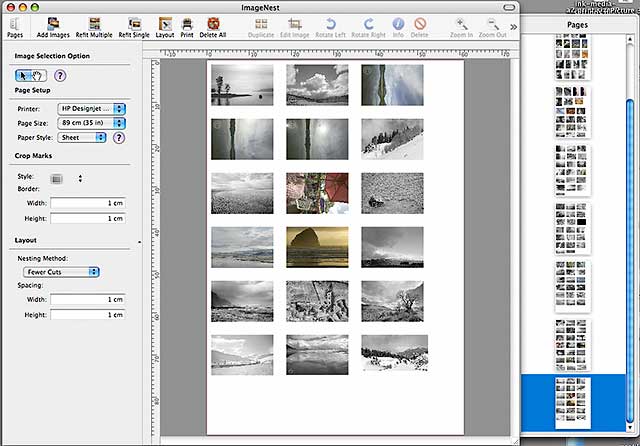Toggle the Pages panel icon

pyautogui.click(x=15, y=27)
